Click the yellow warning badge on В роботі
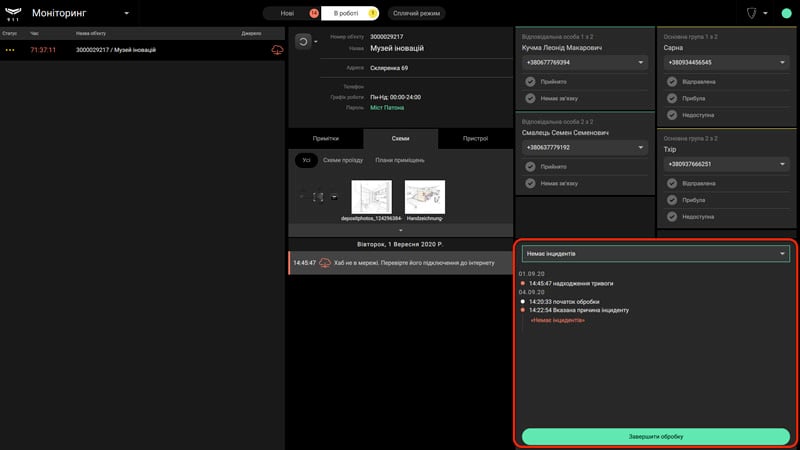This screenshot has height=450, width=800. coord(373,13)
